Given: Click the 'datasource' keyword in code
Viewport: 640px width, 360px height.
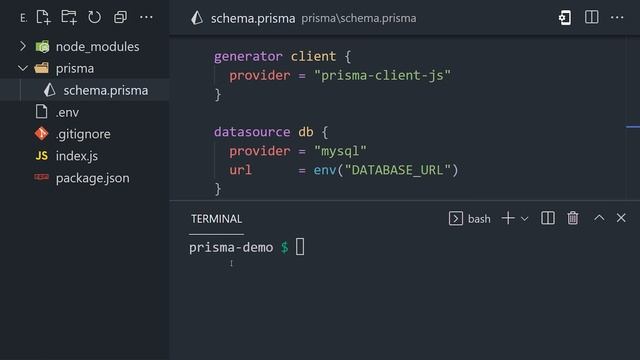Looking at the screenshot, I should click(252, 132).
